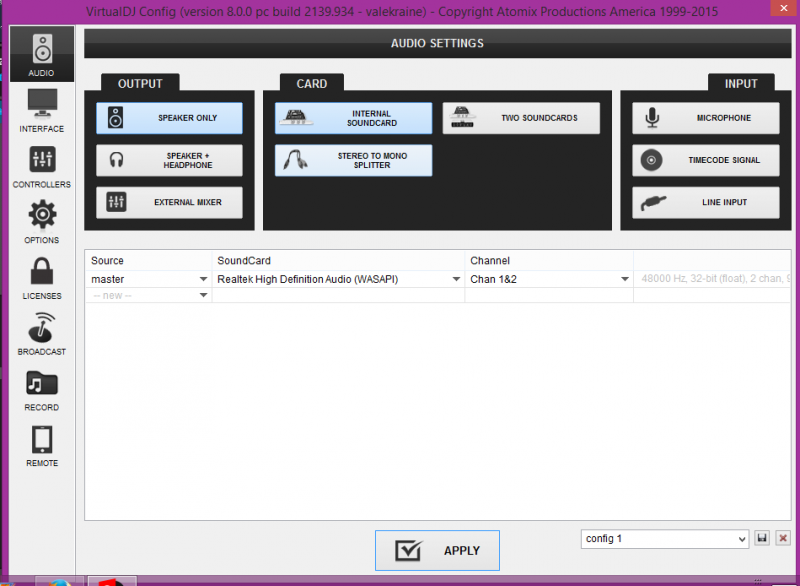Screen dimensions: 800x586
Task: Click the Output tab label
Action: pos(140,84)
